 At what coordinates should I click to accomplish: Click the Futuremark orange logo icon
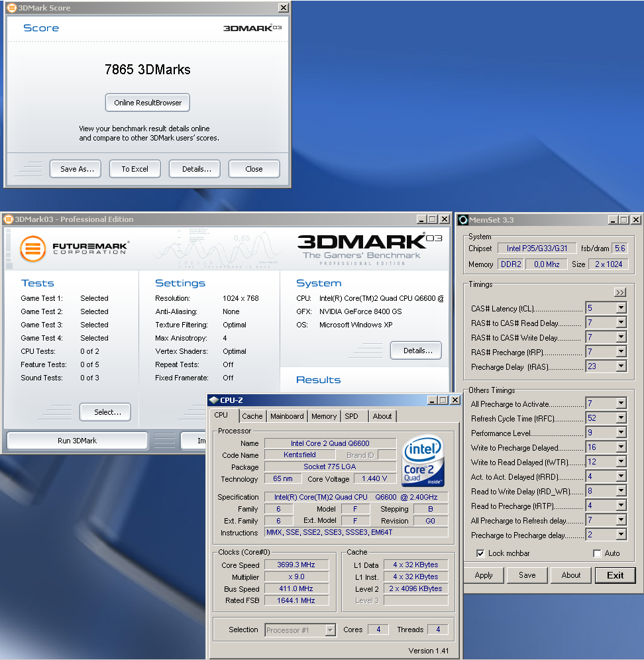coord(32,248)
